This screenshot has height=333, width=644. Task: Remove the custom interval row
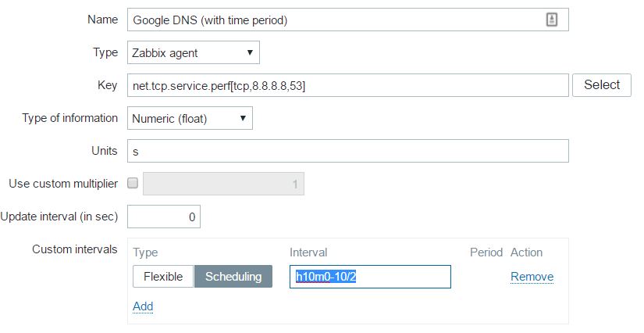click(532, 277)
